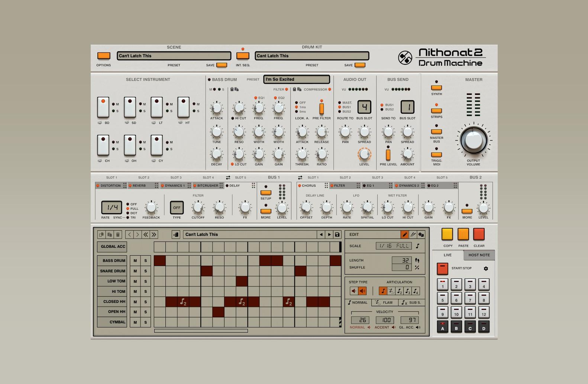Open the pattern name selector
588x384 pixels.
pos(250,234)
